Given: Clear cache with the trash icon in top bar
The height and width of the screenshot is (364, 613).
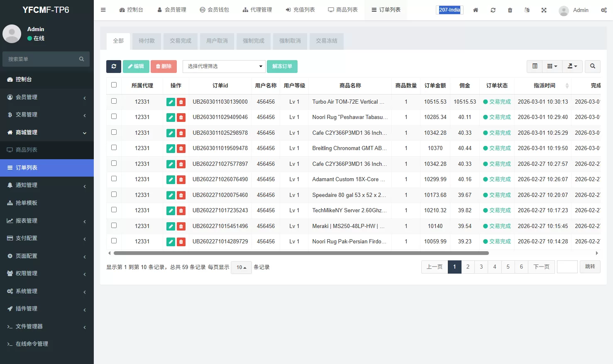Looking at the screenshot, I should coord(510,10).
